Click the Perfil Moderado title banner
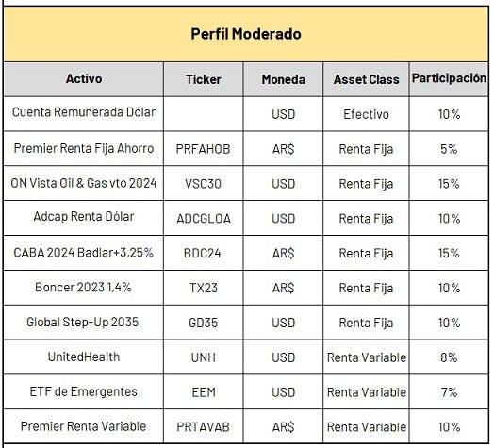 246,34
